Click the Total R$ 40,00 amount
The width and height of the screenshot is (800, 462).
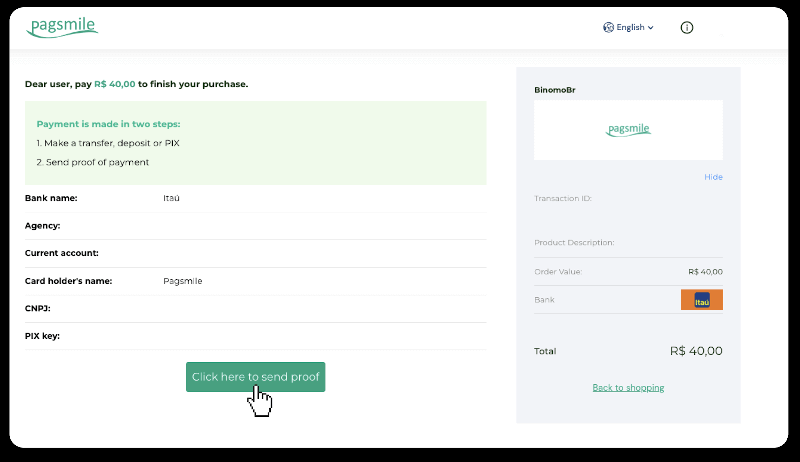(x=696, y=351)
